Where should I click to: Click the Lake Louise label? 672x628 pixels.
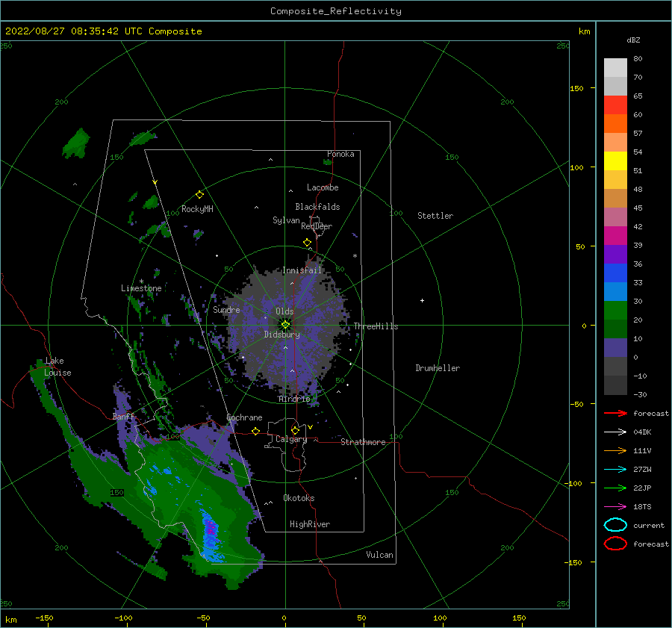coord(57,367)
